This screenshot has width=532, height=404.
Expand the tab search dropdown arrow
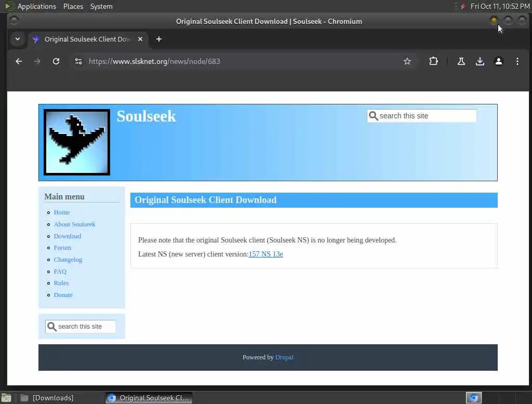click(18, 39)
